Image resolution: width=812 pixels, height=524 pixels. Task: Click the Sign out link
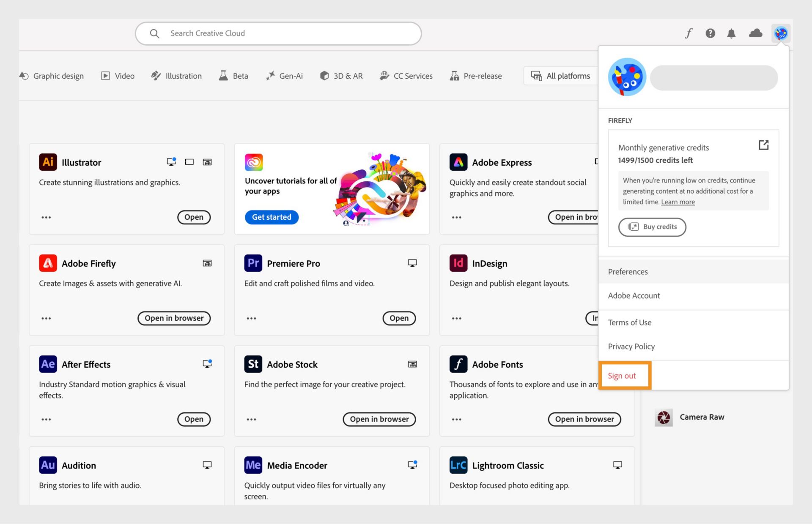pyautogui.click(x=623, y=375)
